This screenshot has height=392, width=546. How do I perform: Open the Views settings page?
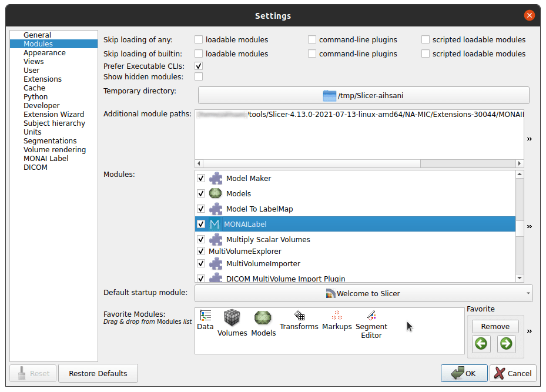point(34,61)
